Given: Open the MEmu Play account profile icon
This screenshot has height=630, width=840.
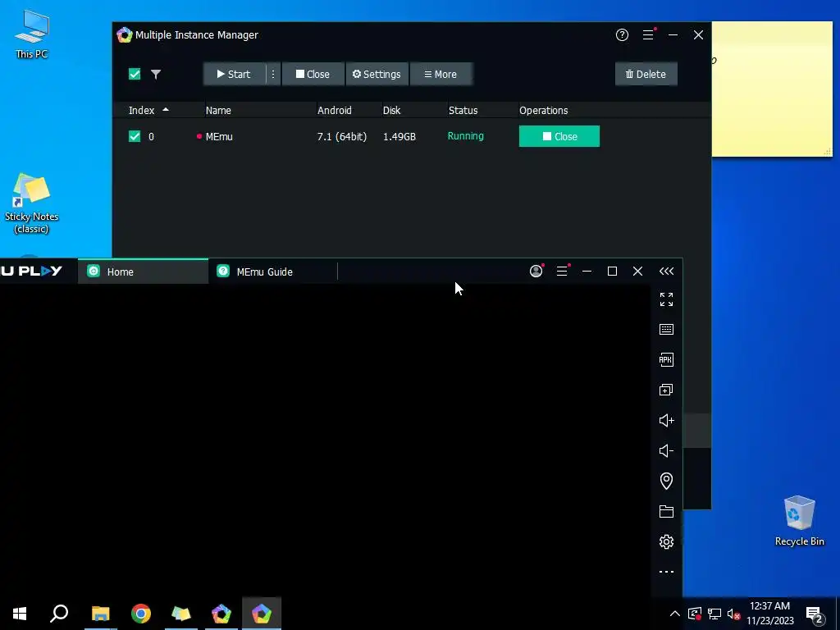Looking at the screenshot, I should [x=536, y=271].
